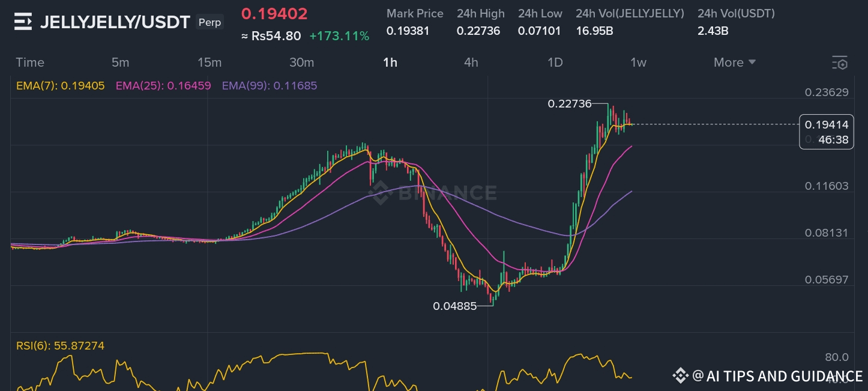Click the chart high marker 0.22736

tap(570, 104)
